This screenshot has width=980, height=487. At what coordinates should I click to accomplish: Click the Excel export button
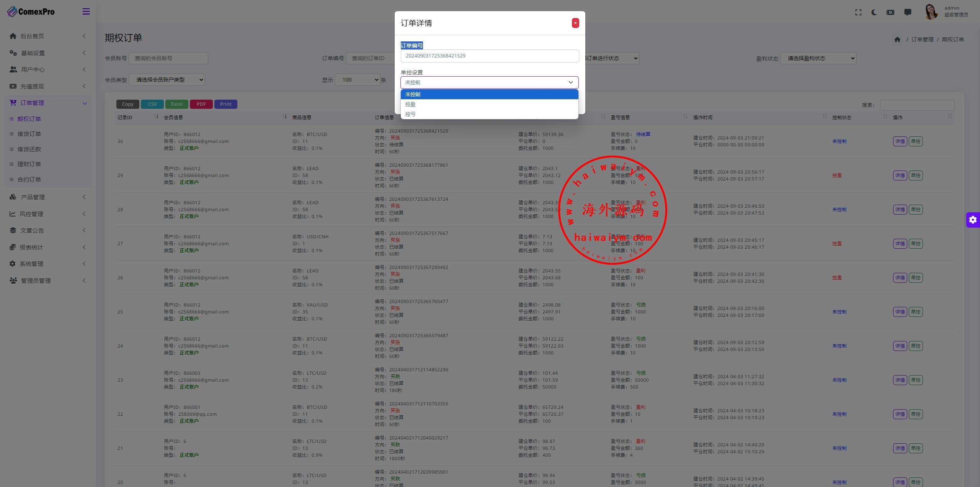pyautogui.click(x=176, y=104)
